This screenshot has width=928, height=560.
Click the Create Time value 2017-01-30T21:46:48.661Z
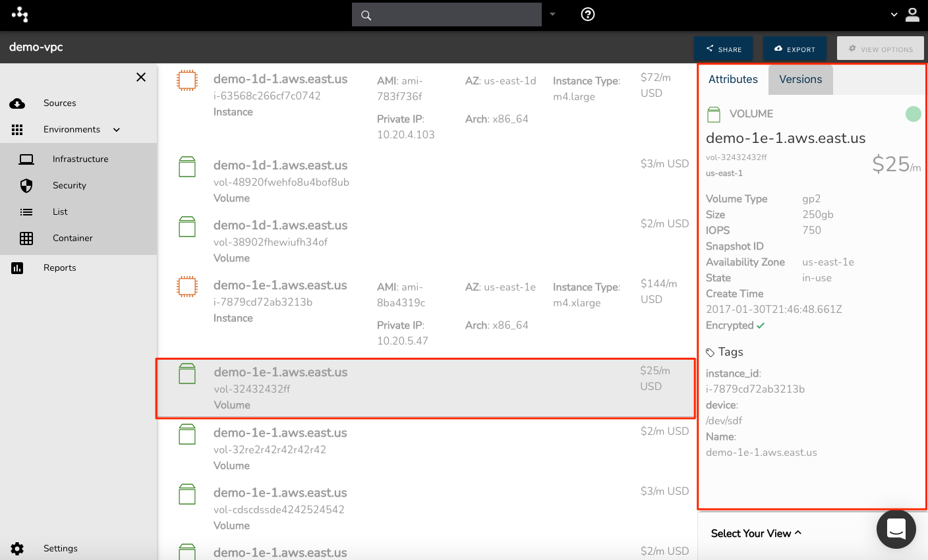click(774, 310)
